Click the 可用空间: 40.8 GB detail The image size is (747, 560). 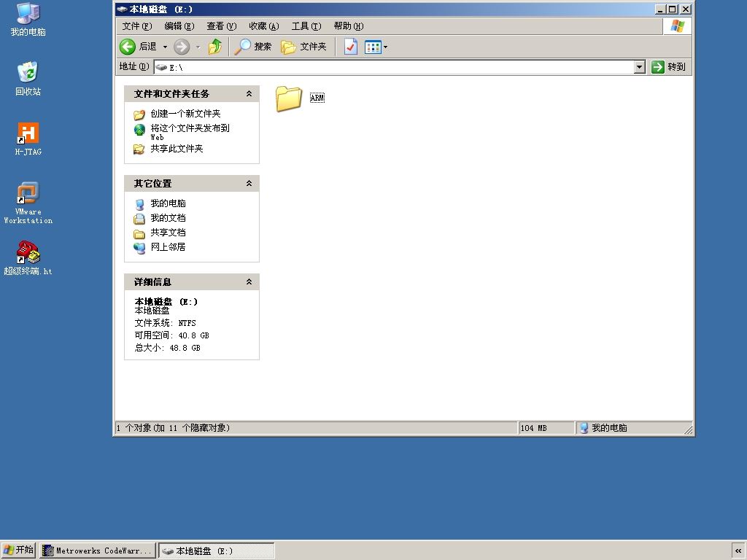pyautogui.click(x=171, y=335)
